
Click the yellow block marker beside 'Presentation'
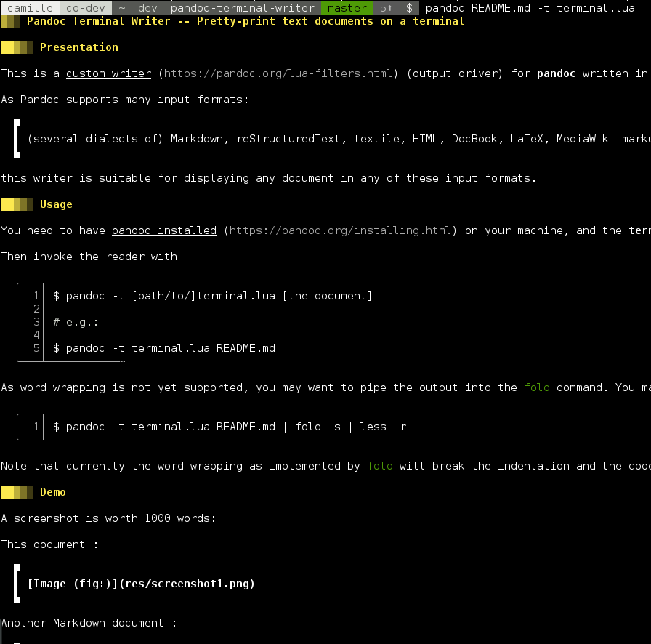[x=17, y=47]
